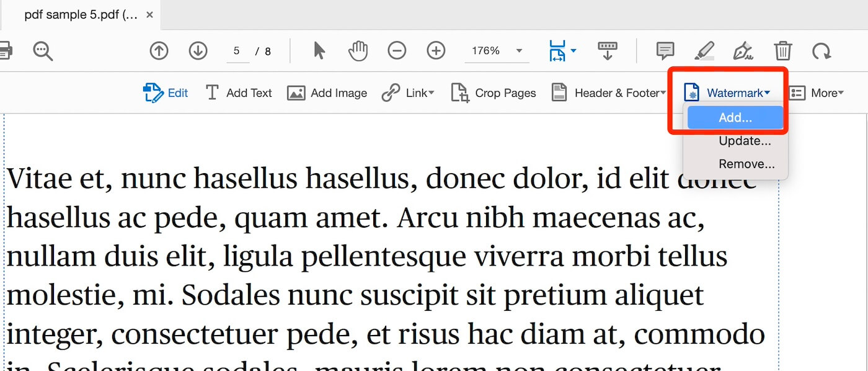
Task: Open the signature tool
Action: click(x=743, y=51)
